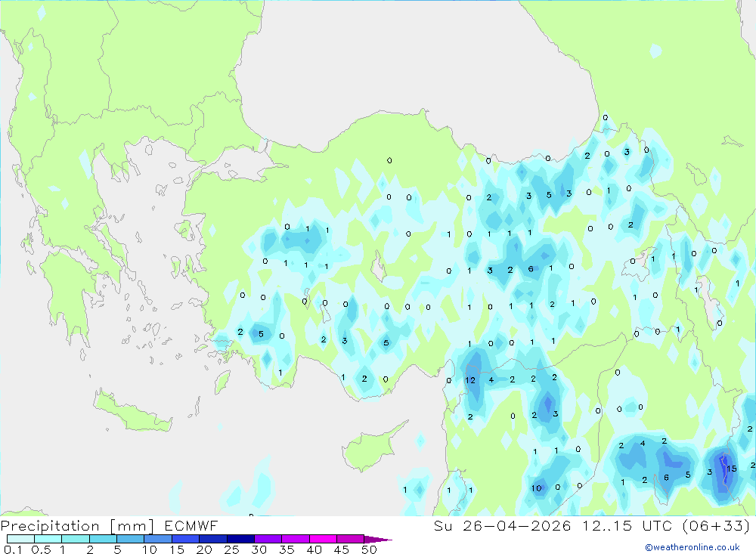The height and width of the screenshot is (554, 756).
Task: Click the legend swatch between 0.1 and 0.5
Action: tap(20, 539)
